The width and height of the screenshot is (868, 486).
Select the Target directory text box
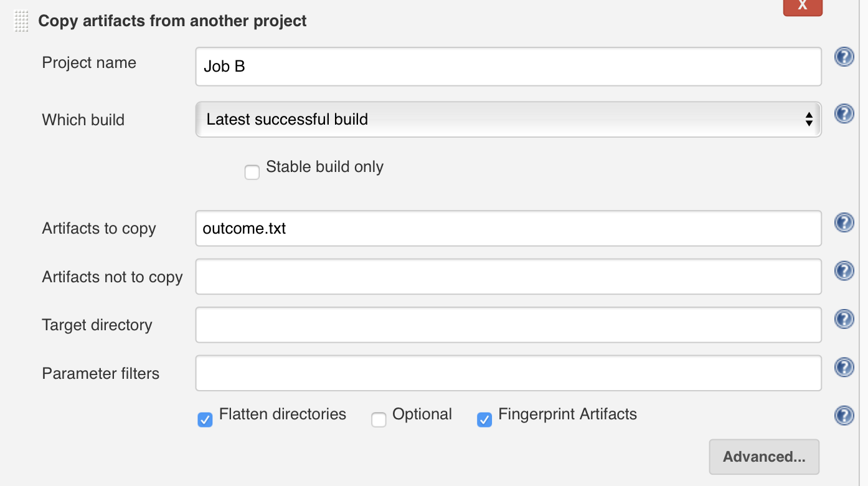coord(508,325)
